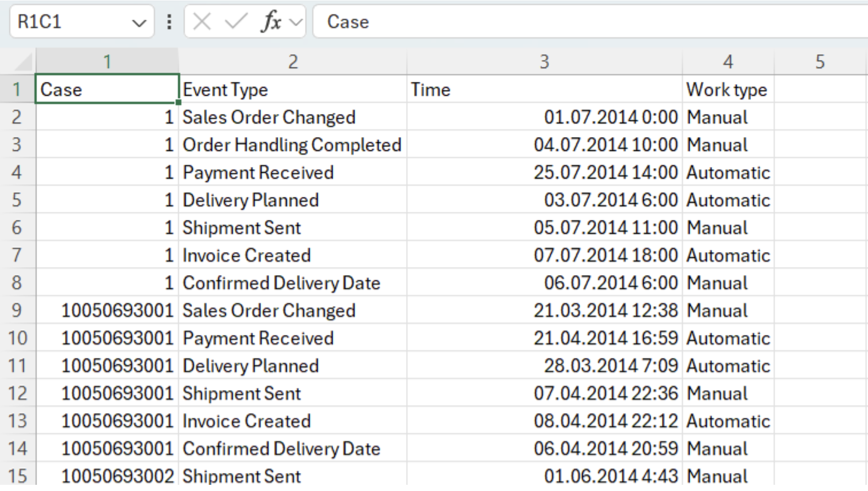868x491 pixels.
Task: Expand the Name Box dropdown arrow
Action: [139, 23]
